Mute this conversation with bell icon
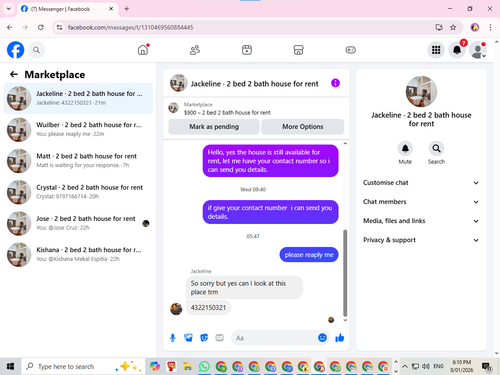500x375 pixels. tap(405, 148)
